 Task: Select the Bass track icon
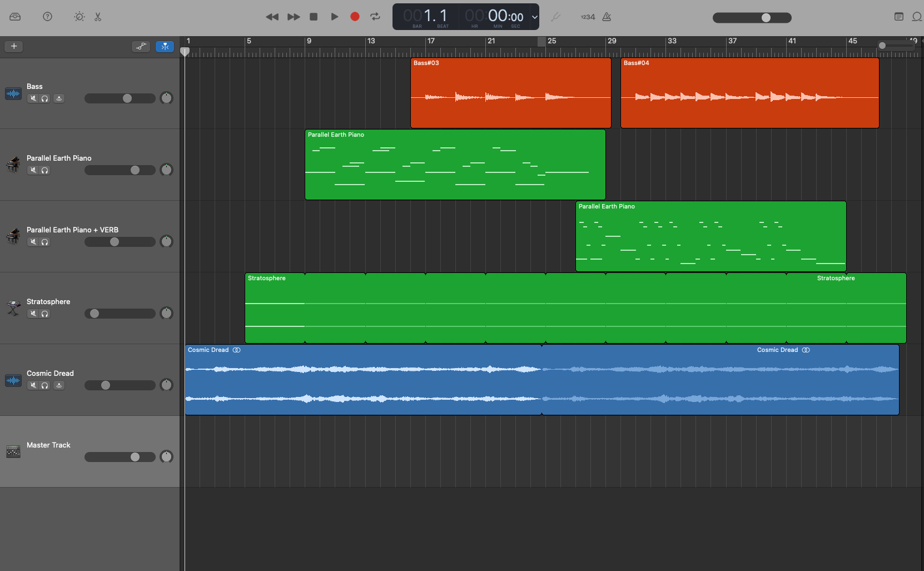tap(13, 93)
